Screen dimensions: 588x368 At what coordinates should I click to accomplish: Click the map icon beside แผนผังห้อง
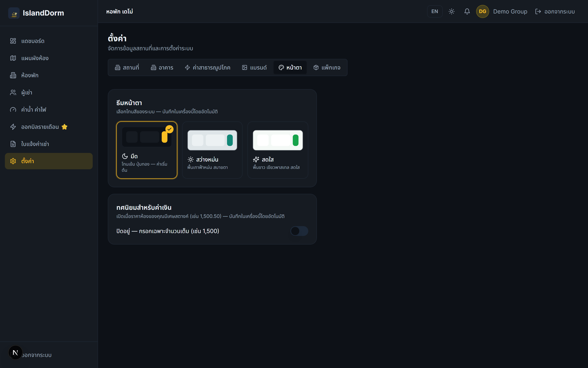pos(13,58)
